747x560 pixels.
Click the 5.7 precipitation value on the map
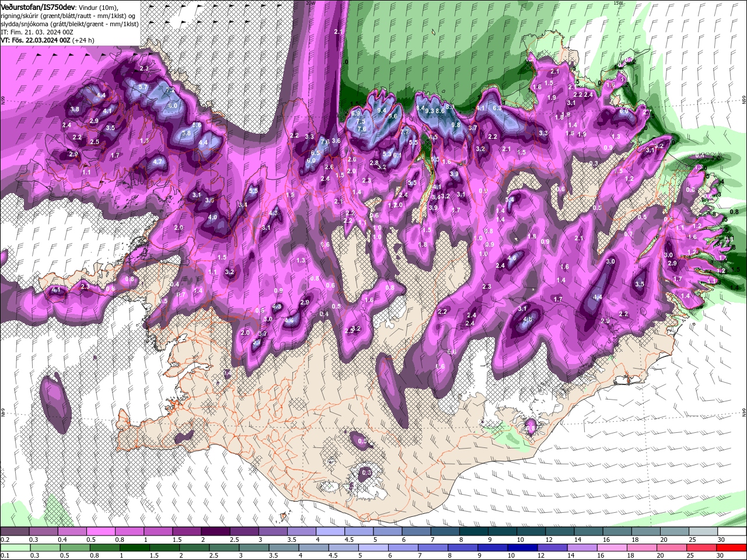[x=143, y=87]
